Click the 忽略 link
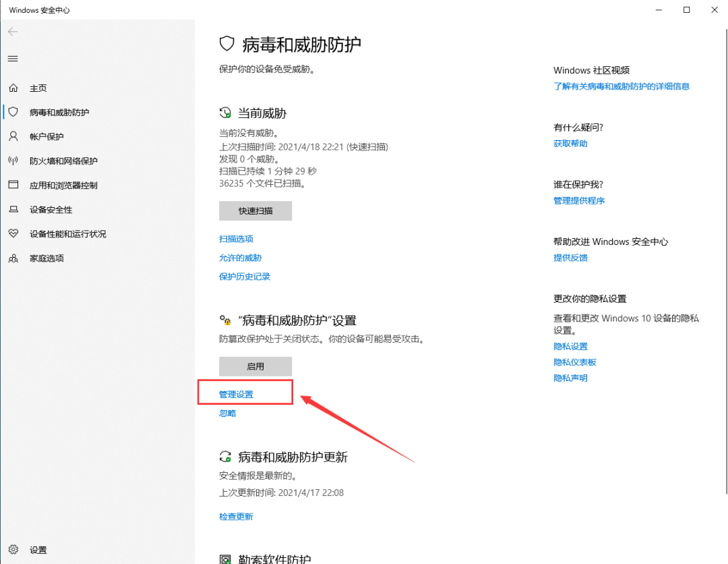The width and height of the screenshot is (728, 564). point(228,413)
